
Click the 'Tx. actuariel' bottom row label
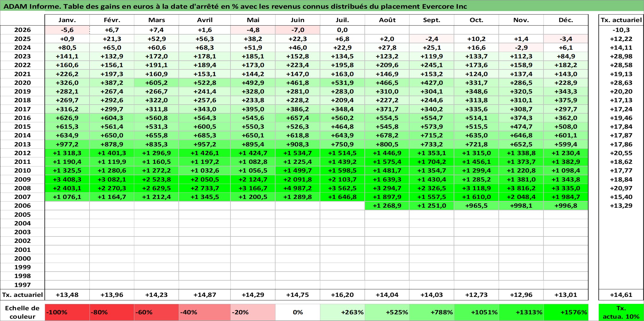[22, 295]
